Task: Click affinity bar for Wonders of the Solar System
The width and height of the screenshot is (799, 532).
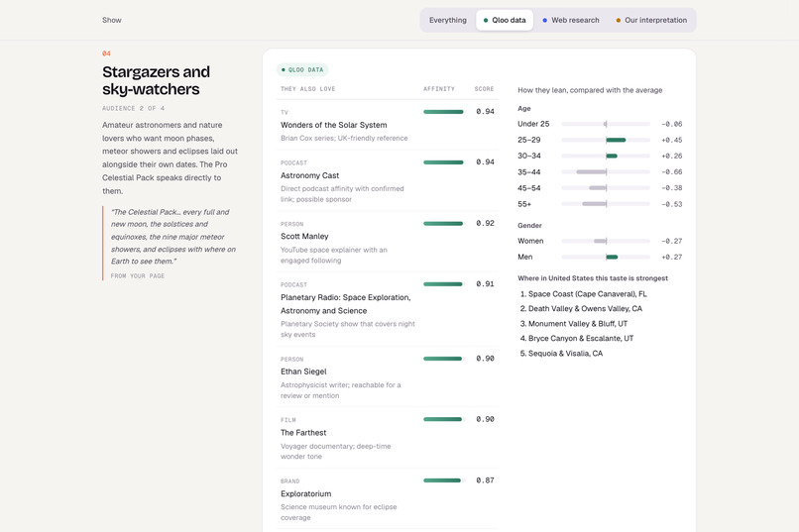Action: click(443, 112)
